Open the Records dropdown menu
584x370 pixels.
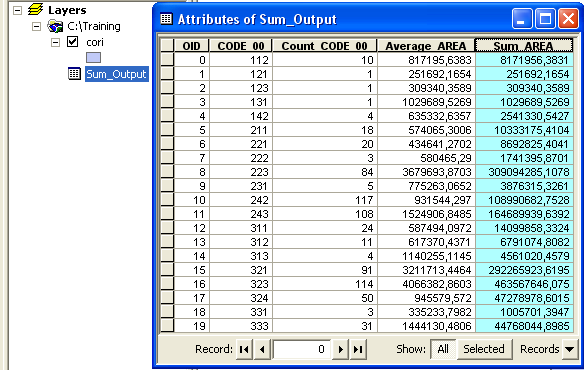[x=569, y=350]
